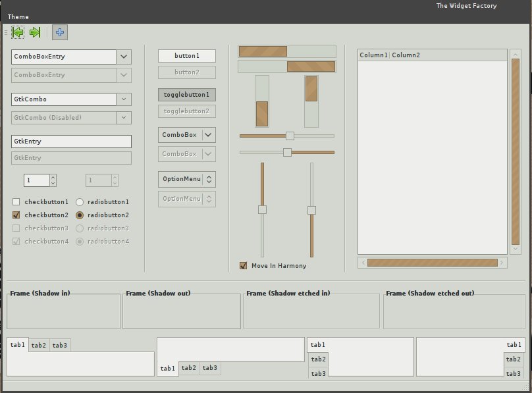Focus the enabled GtkEntry text field

click(71, 142)
